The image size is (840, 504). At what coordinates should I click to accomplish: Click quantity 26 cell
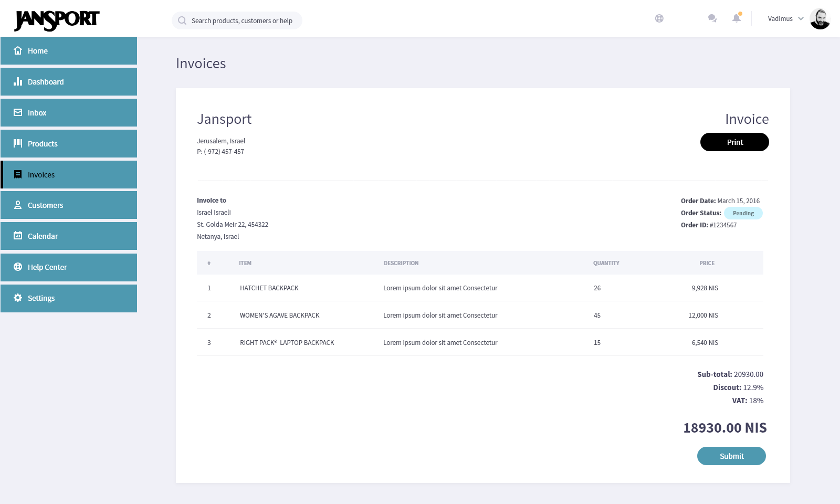[x=597, y=288]
